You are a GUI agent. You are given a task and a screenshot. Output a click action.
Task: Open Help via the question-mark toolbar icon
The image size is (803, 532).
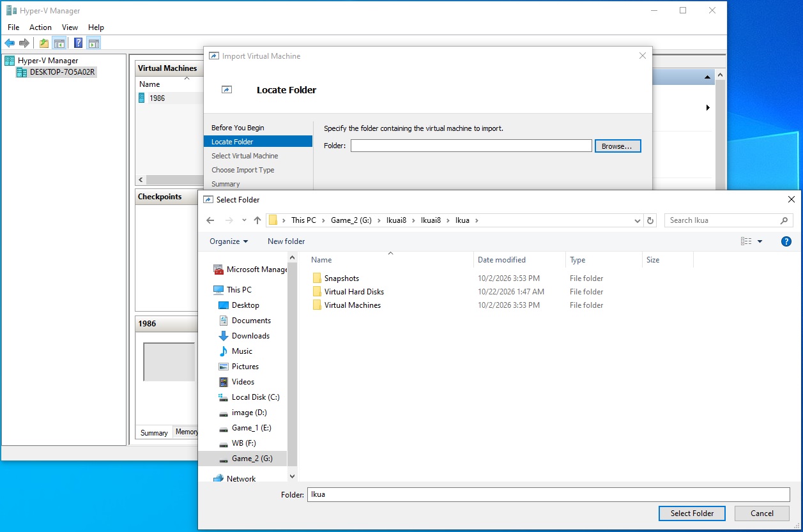point(78,43)
